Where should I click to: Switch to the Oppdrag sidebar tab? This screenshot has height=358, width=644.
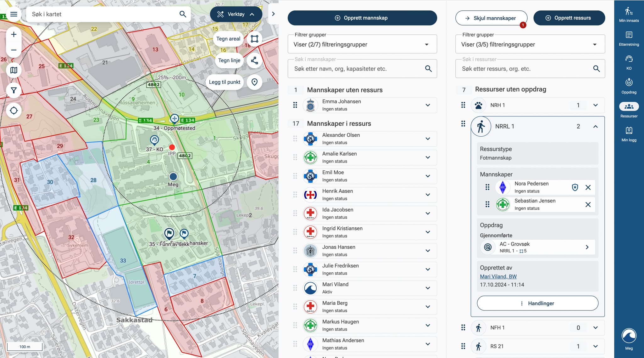tap(629, 86)
